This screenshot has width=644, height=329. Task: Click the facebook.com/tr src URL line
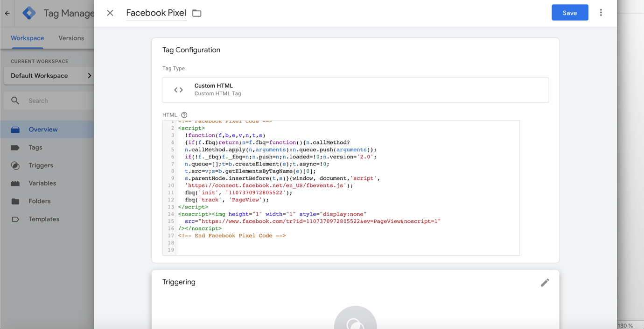point(313,222)
